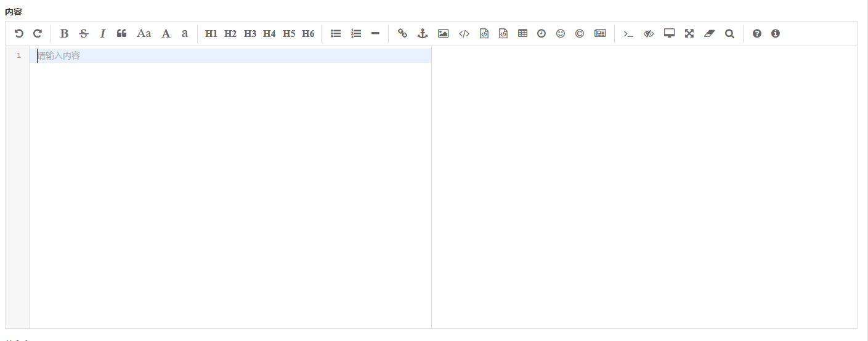Open the about info icon

[x=776, y=34]
